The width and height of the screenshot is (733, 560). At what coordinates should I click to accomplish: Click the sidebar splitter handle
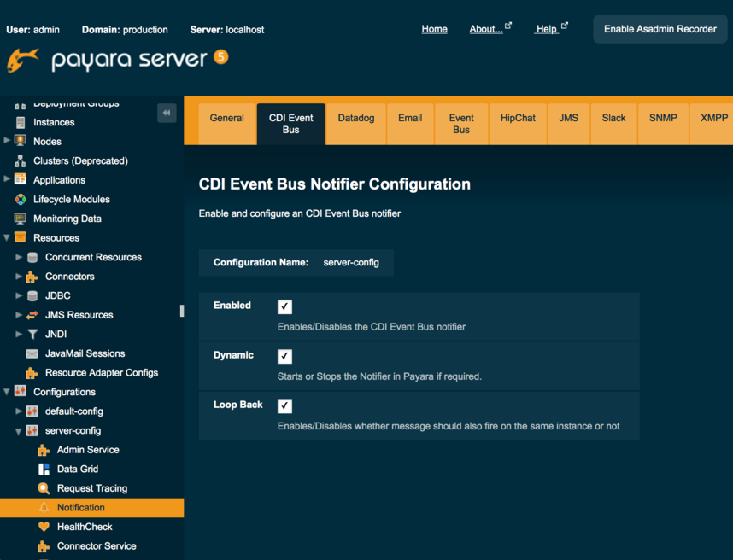tap(182, 311)
